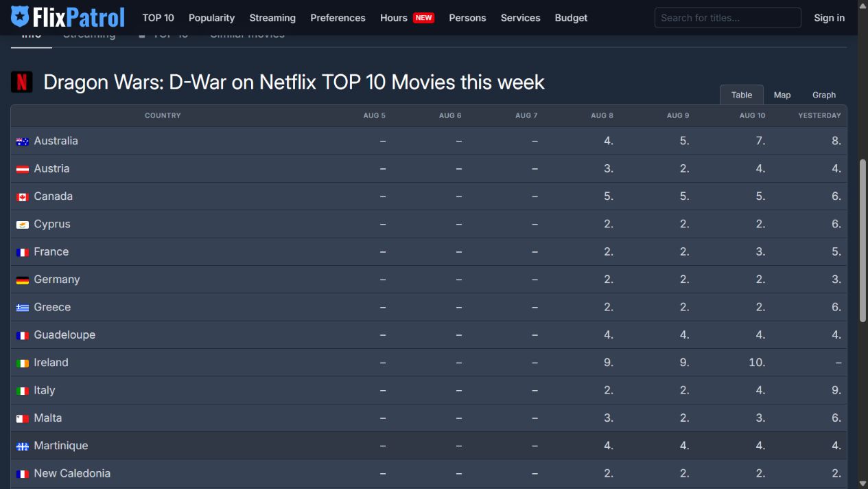
Task: Click the FlixPatrol wordmark text
Action: click(79, 17)
